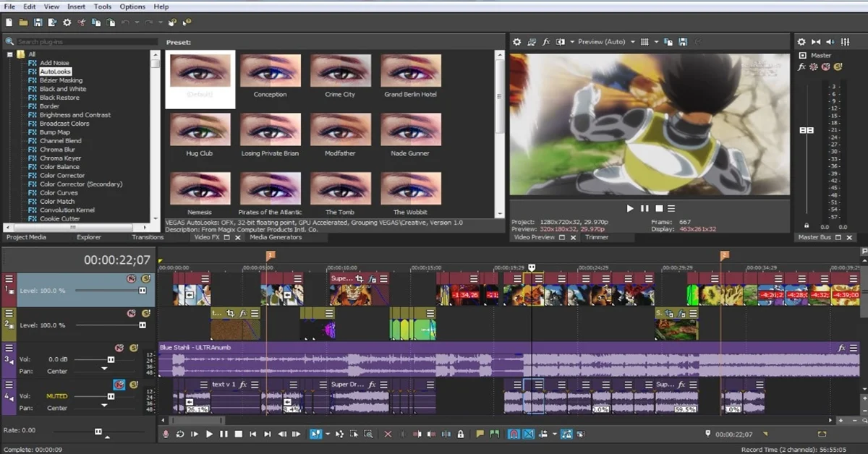The image size is (868, 454).
Task: Open the Insert menu
Action: [x=76, y=7]
